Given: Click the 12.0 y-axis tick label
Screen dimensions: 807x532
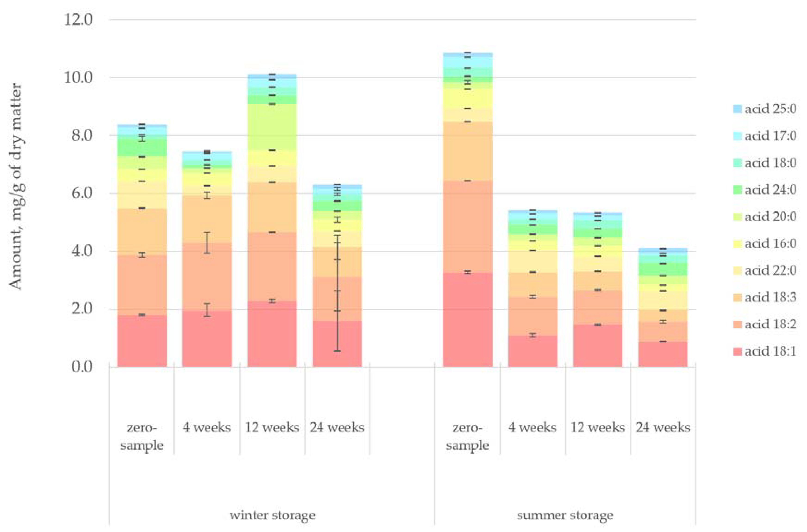Looking at the screenshot, I should [x=78, y=20].
